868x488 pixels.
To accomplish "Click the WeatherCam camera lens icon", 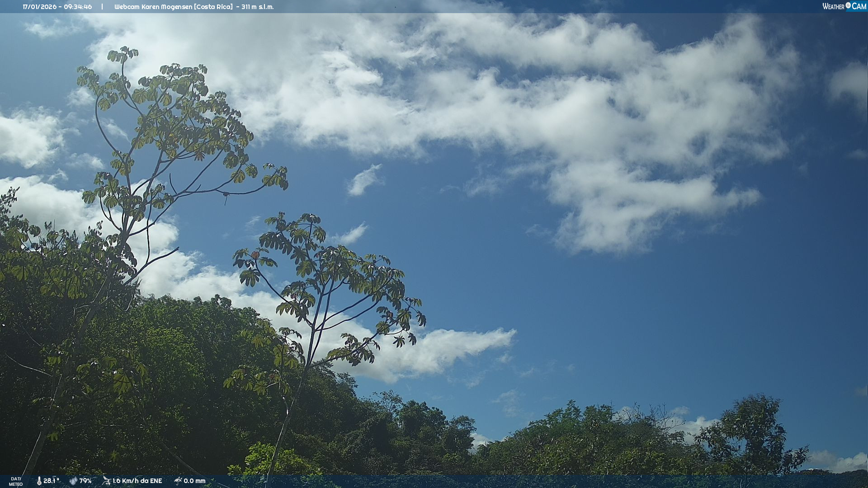I will 848,5.
